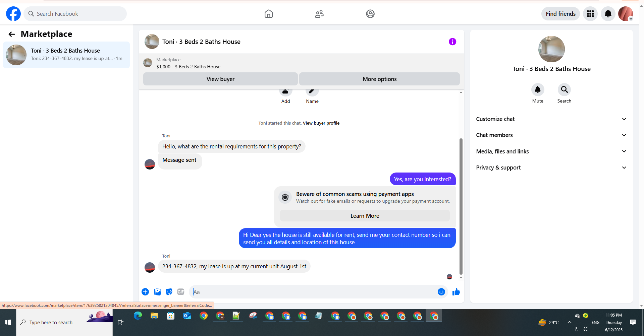The image size is (644, 336).
Task: Click the chat header listing avatar
Action: 152,42
